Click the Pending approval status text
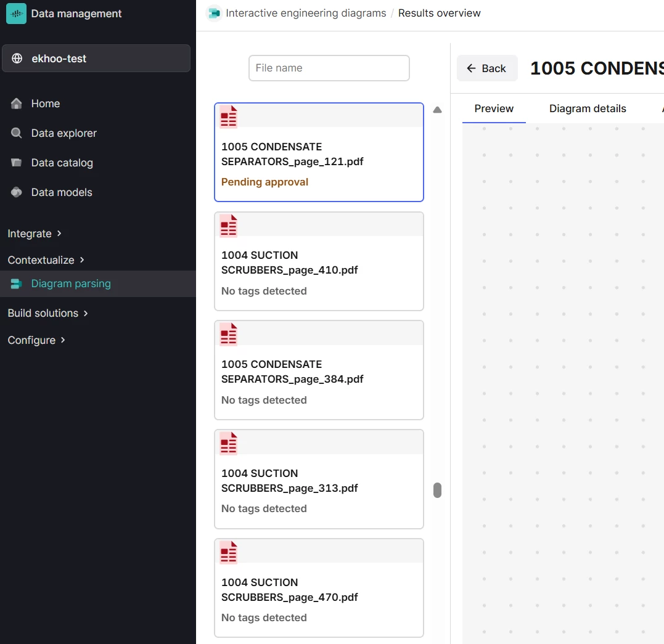 (264, 182)
